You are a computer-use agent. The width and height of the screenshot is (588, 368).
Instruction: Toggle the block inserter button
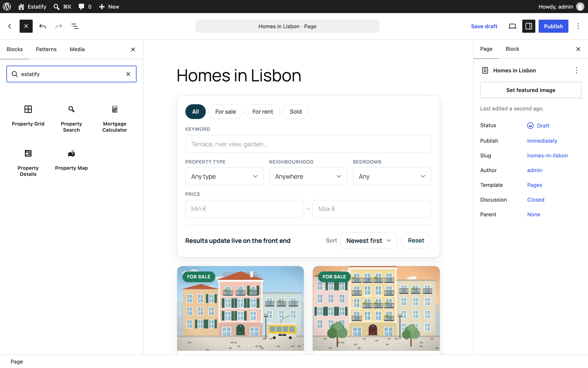tap(26, 26)
